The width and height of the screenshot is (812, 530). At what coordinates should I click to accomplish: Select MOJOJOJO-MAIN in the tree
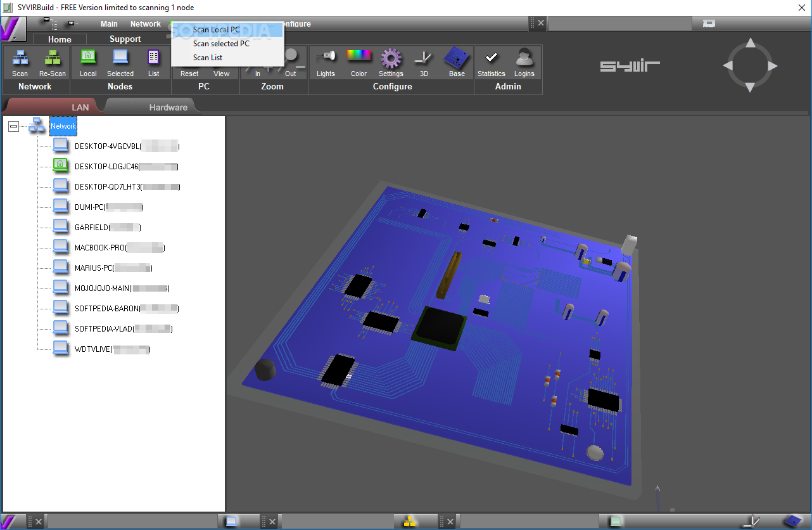pyautogui.click(x=122, y=288)
